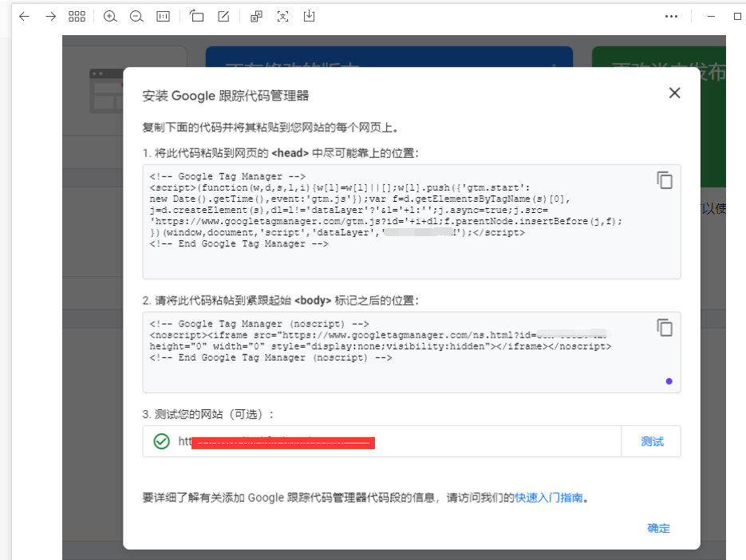Open the 快速入门指南 quick start link

549,498
